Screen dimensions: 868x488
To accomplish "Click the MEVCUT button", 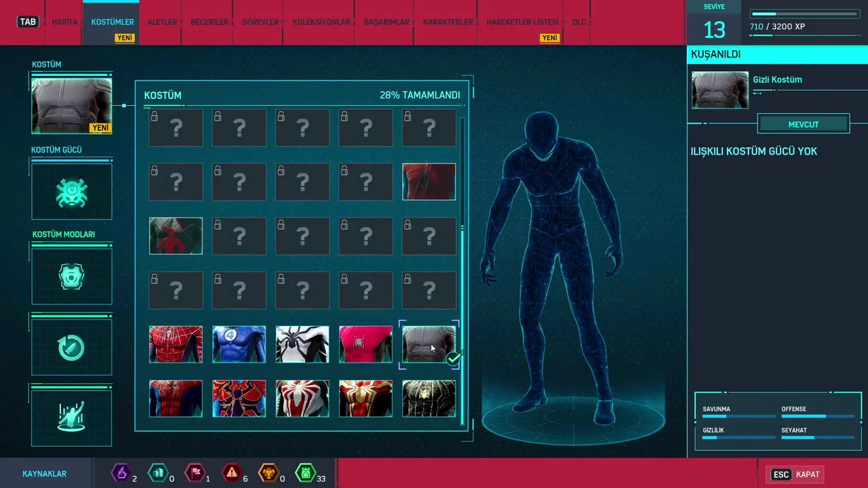I will pyautogui.click(x=804, y=124).
